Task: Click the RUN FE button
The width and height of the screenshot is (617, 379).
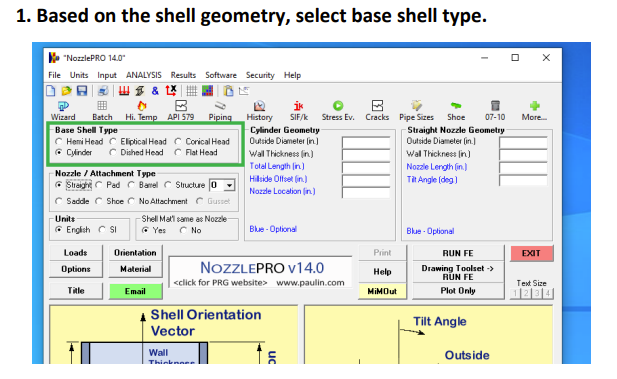Action: point(458,253)
